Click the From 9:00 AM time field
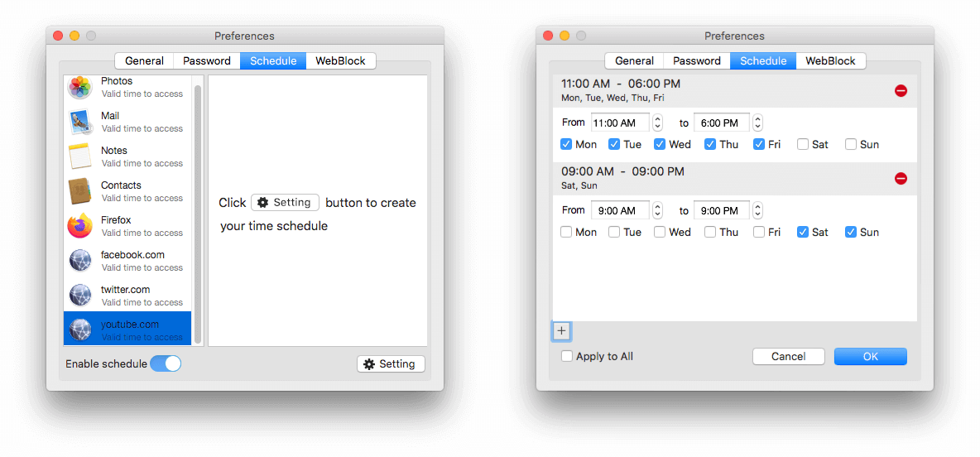 620,210
